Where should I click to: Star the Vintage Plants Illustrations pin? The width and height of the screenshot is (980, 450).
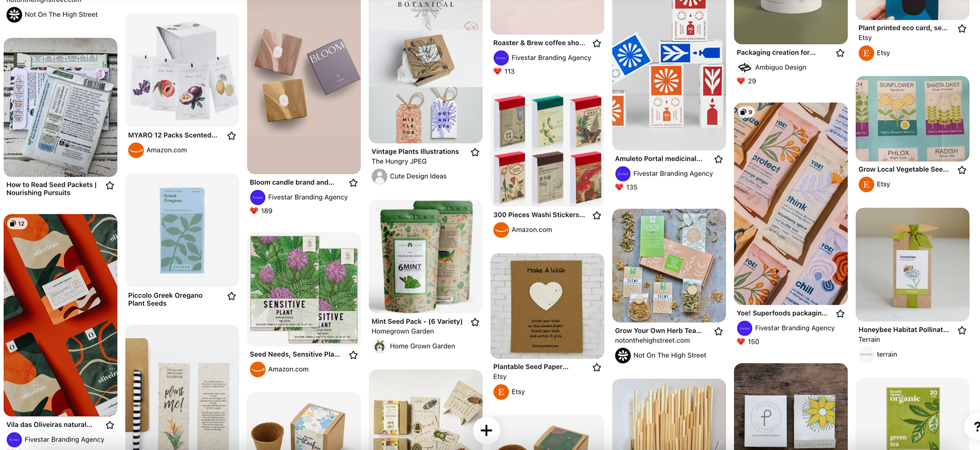point(475,152)
